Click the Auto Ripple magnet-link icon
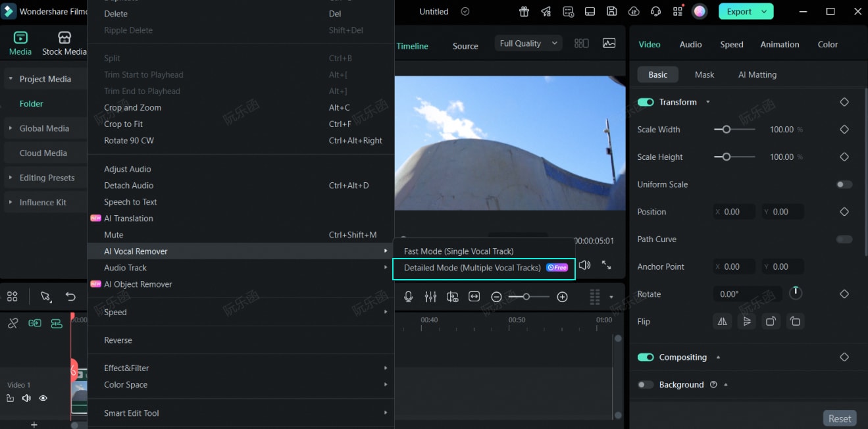 point(35,323)
